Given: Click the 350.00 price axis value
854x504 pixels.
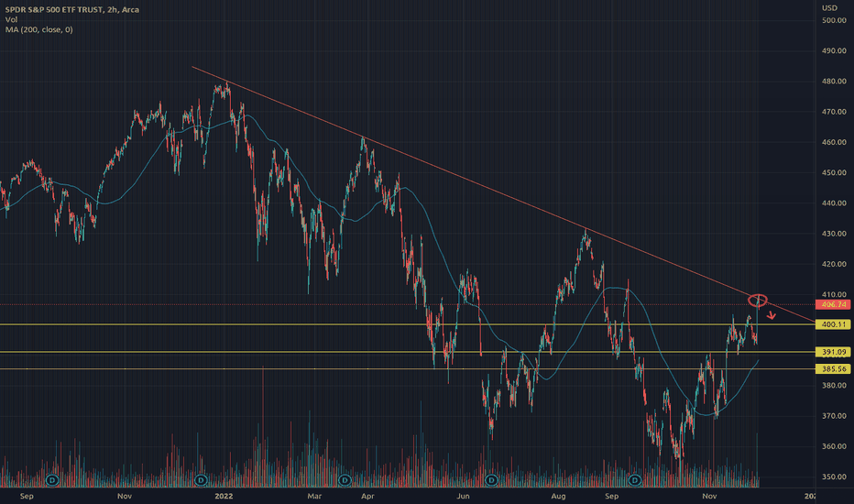Looking at the screenshot, I should pyautogui.click(x=834, y=477).
